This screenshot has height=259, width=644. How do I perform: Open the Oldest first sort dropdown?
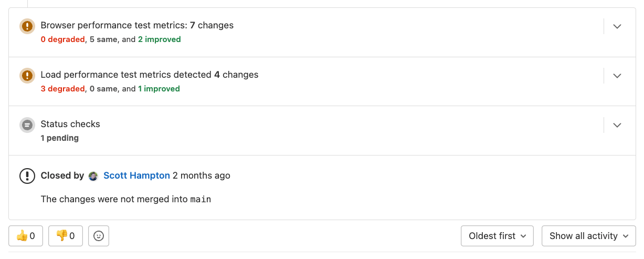(497, 236)
